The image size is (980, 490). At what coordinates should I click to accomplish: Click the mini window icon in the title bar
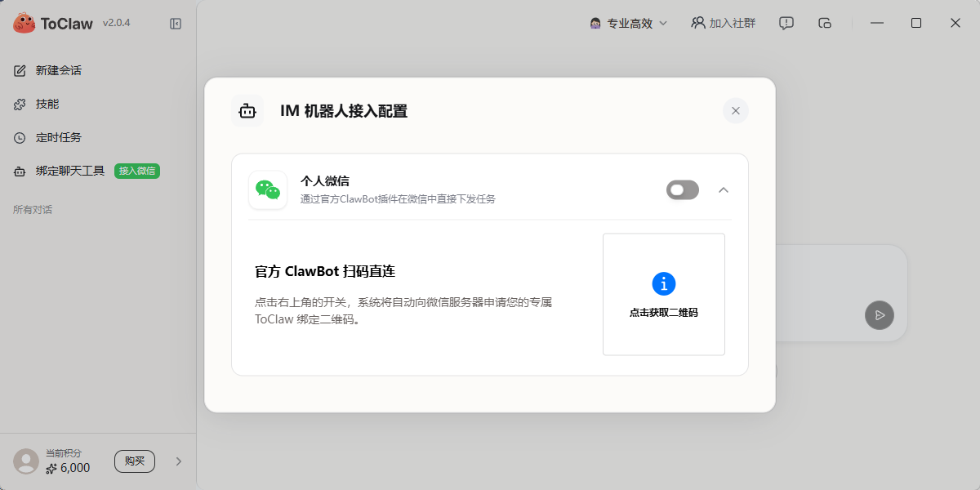[x=825, y=23]
